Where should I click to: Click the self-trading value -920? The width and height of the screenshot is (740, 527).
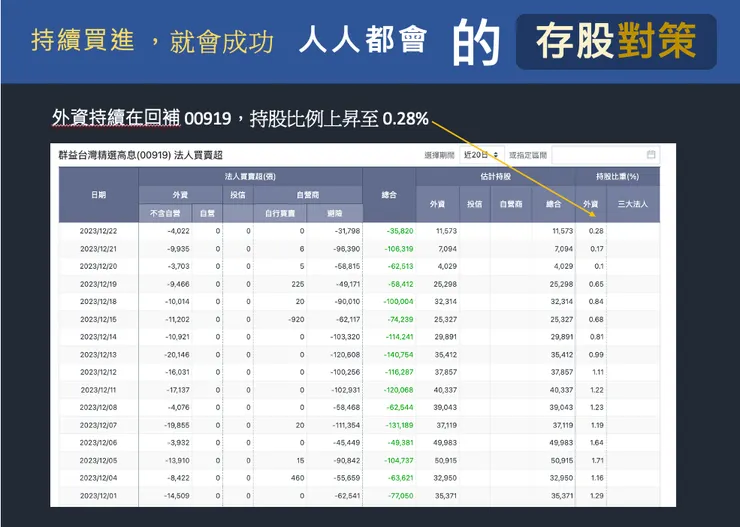click(x=296, y=319)
